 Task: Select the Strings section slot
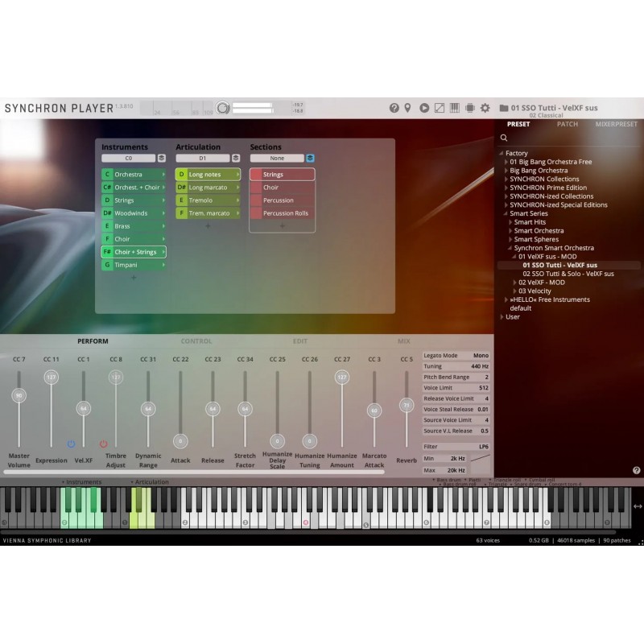coord(282,175)
